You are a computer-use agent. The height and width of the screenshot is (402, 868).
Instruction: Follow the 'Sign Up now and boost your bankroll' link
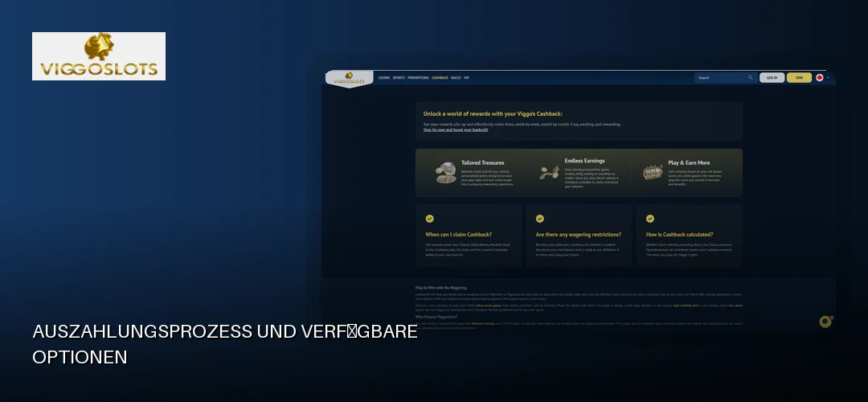456,129
